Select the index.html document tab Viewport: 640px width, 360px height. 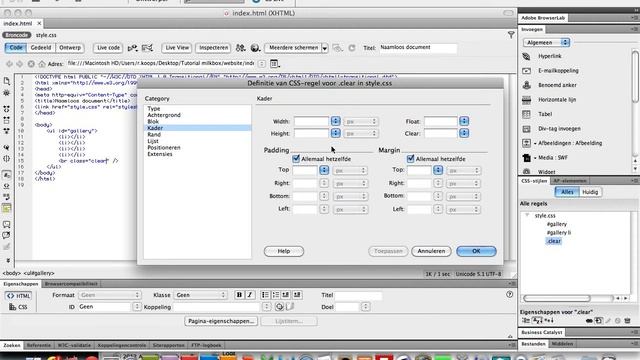pyautogui.click(x=18, y=24)
